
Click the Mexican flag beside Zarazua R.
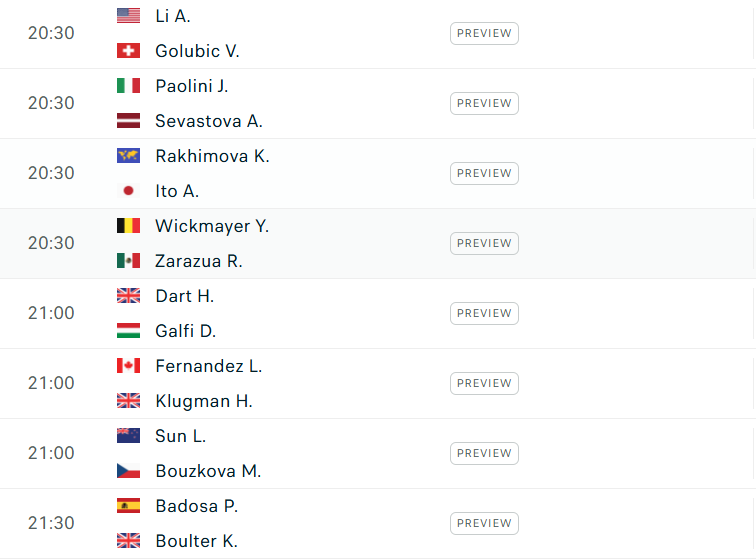pos(128,261)
